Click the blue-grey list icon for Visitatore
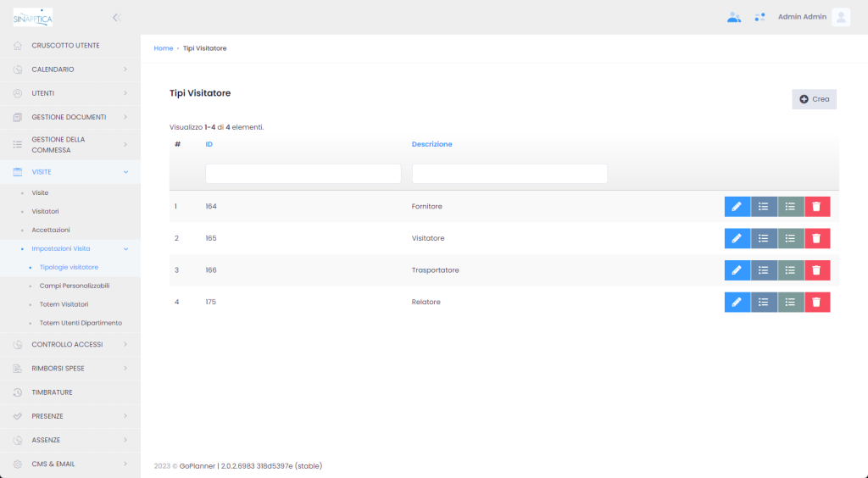The height and width of the screenshot is (478, 868). click(764, 238)
